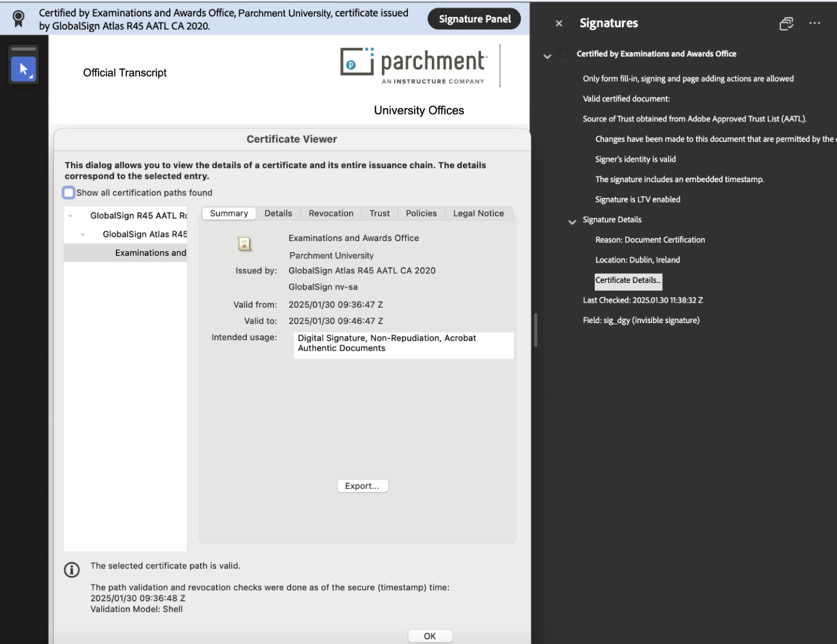Collapse the Signature Details section
The height and width of the screenshot is (644, 837).
571,222
